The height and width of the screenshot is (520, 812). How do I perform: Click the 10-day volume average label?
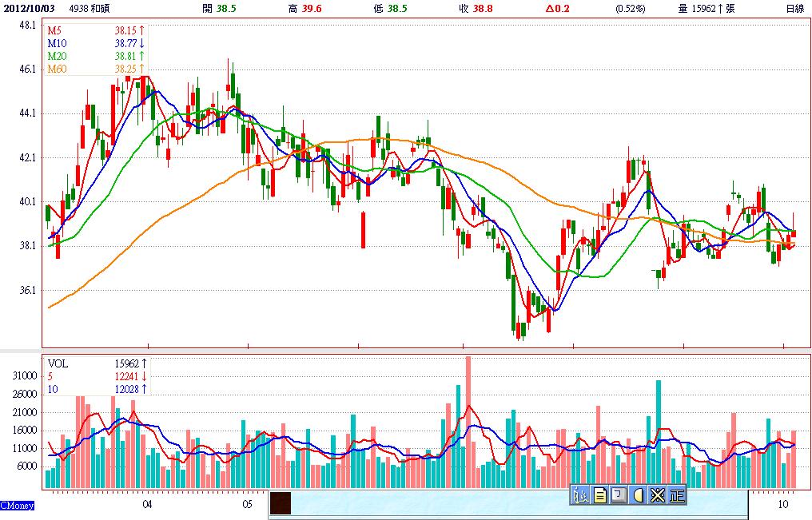[54, 389]
